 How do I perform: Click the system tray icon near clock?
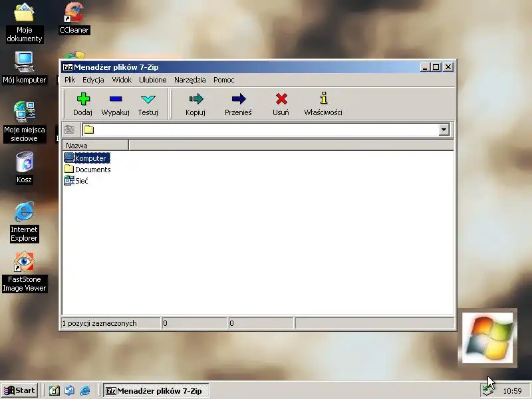(487, 391)
